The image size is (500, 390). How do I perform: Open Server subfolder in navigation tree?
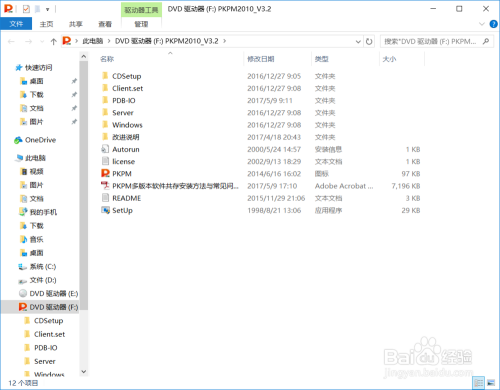click(45, 361)
